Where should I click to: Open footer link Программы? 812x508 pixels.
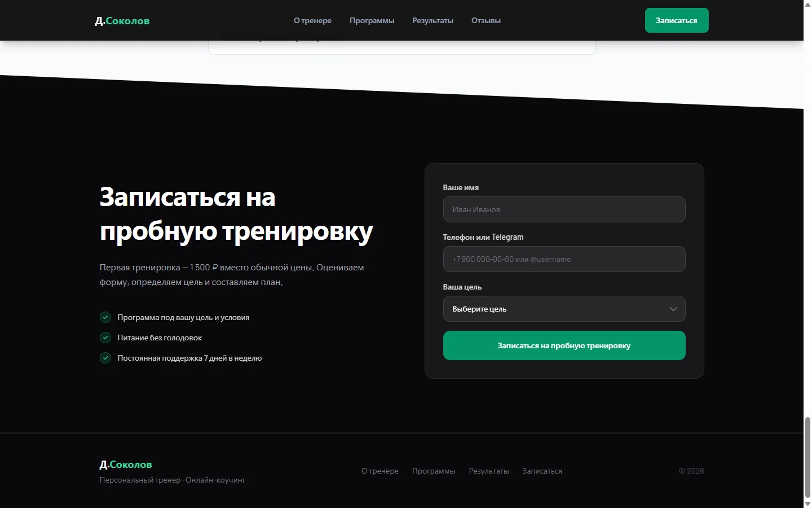click(x=434, y=471)
